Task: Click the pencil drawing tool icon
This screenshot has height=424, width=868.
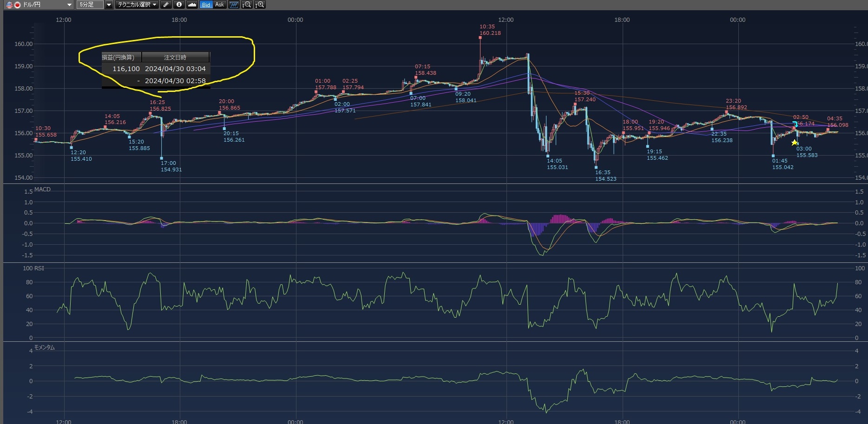Action: click(x=166, y=5)
